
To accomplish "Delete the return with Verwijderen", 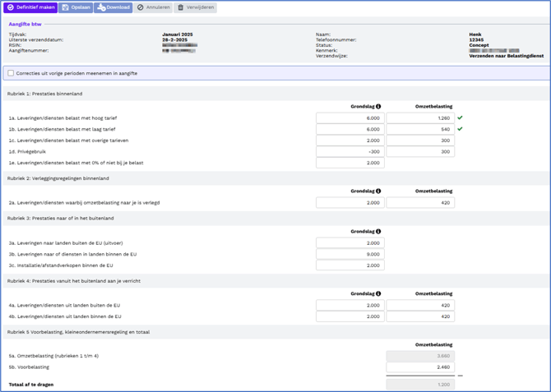I will point(195,7).
